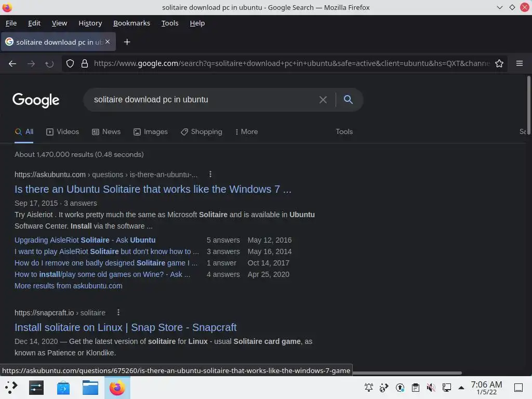Focus the Firefox address bar URL

292,63
